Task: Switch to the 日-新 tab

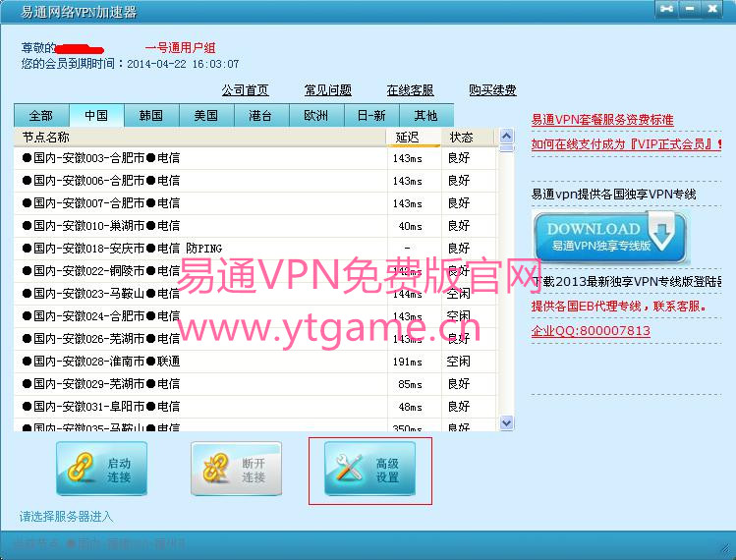Action: 371,116
